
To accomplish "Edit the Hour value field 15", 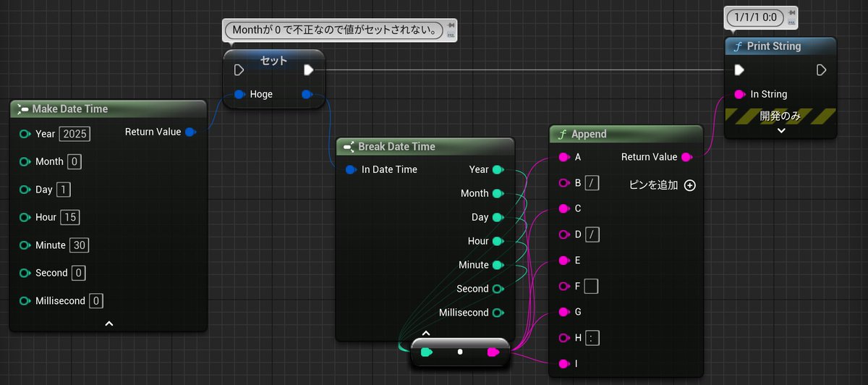I will (x=70, y=217).
